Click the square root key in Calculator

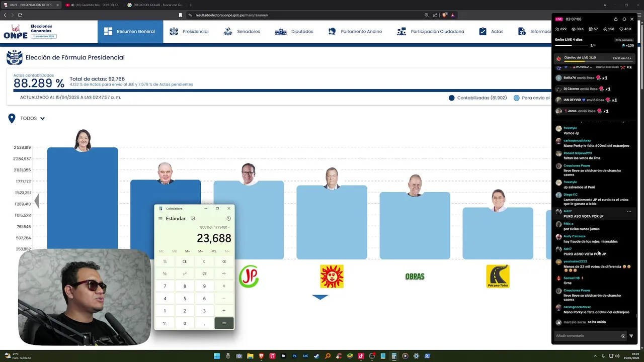tap(204, 274)
